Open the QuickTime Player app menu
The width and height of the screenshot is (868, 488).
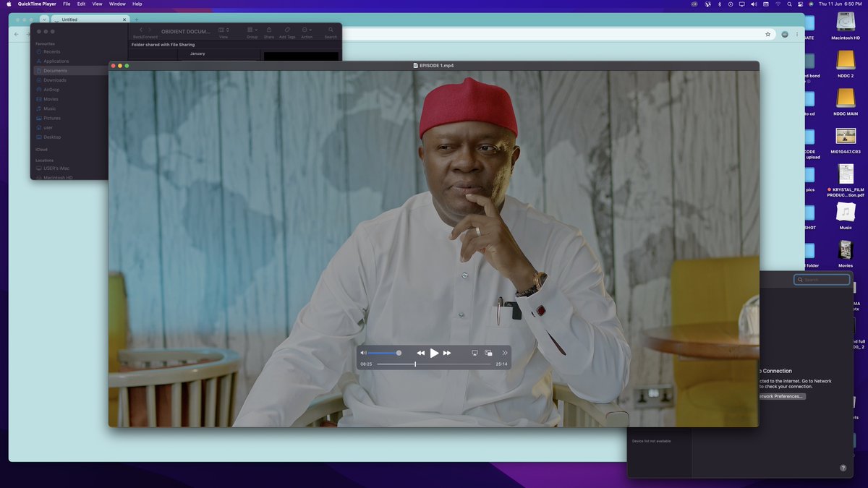tap(37, 4)
